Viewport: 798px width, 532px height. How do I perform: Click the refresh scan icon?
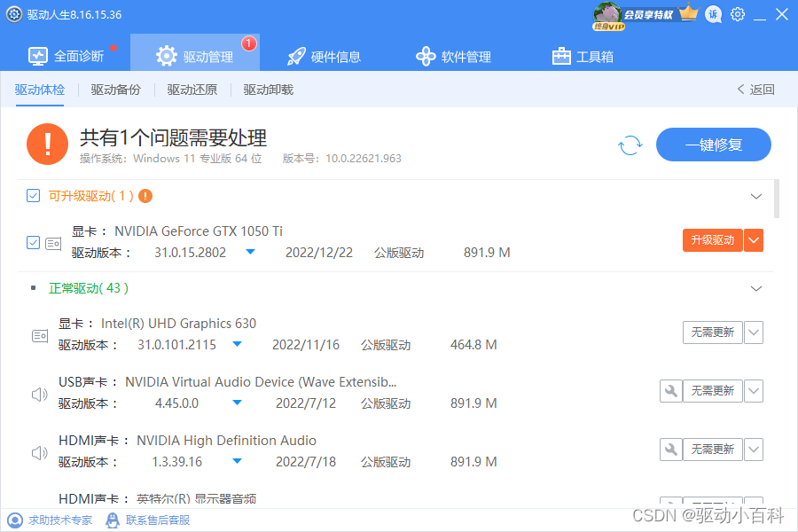coord(630,145)
